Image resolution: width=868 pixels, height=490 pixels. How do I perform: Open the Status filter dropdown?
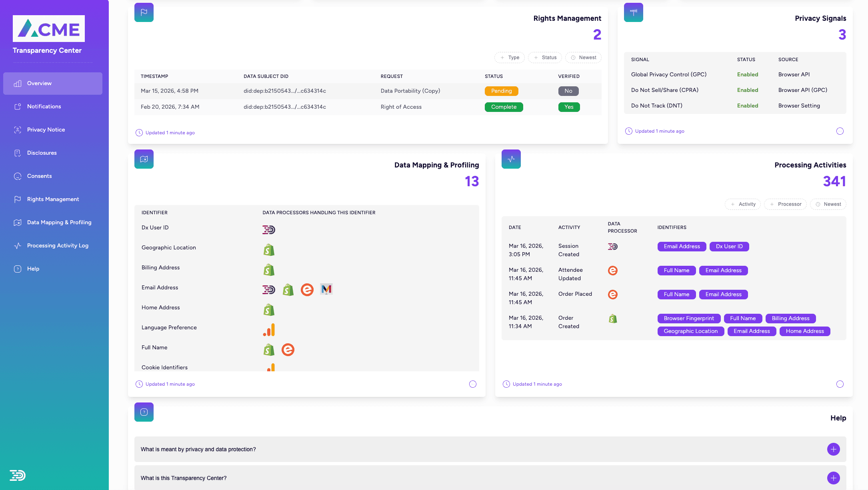click(545, 57)
